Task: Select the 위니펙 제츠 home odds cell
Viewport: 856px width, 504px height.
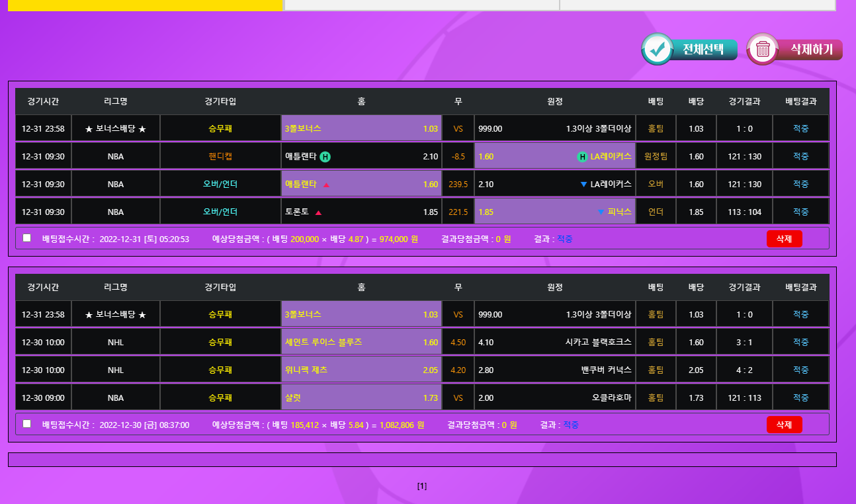Action: [361, 370]
